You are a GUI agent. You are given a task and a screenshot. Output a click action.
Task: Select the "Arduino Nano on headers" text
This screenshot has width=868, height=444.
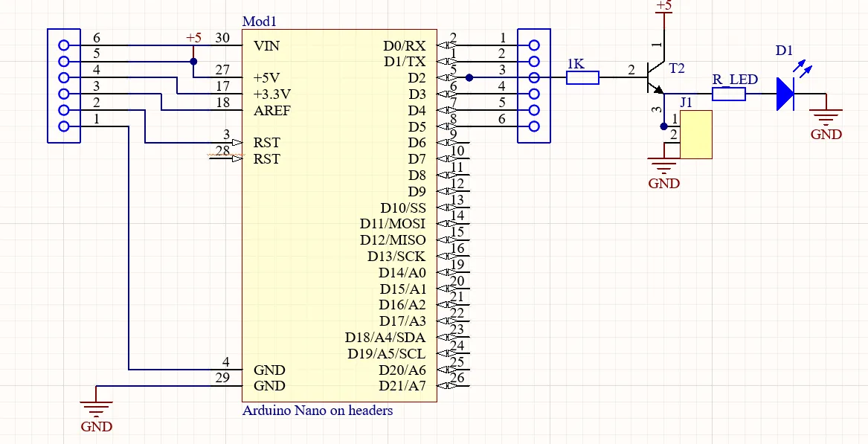coord(318,411)
